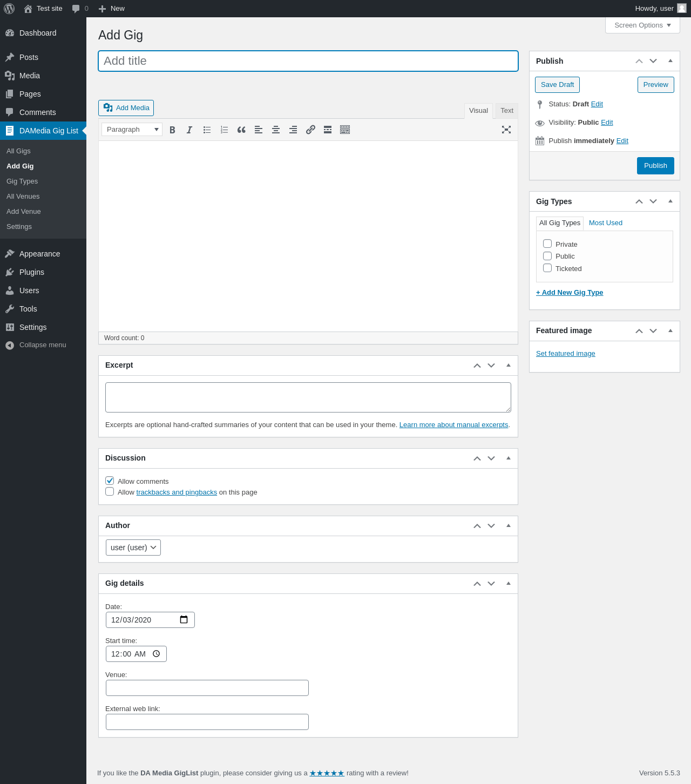The width and height of the screenshot is (691, 784).
Task: Select the Most Used gig types tab
Action: 606,223
